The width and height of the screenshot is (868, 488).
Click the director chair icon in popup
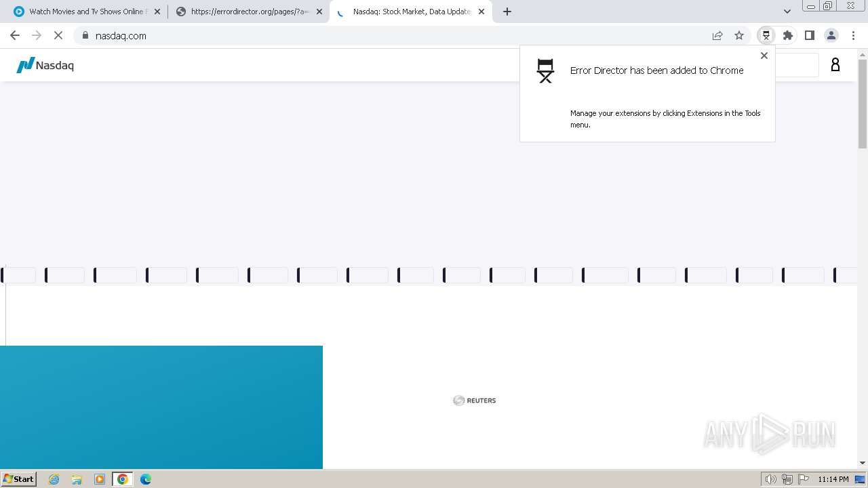(545, 70)
